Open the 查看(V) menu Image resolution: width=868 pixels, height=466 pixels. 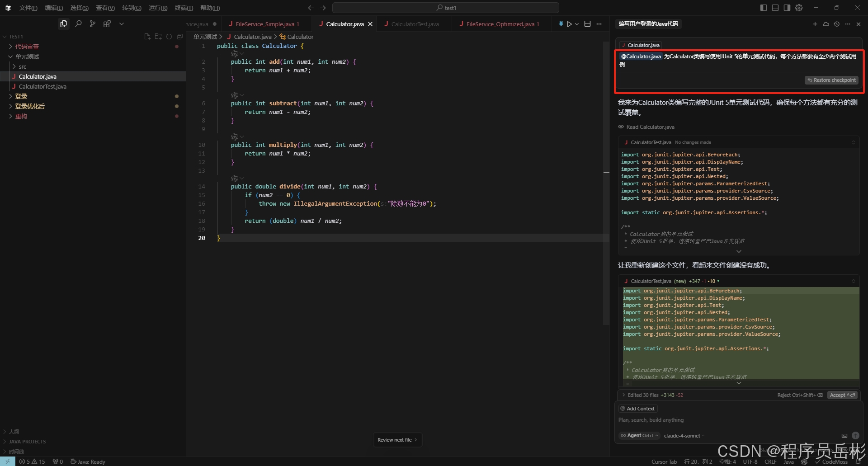[x=105, y=8]
